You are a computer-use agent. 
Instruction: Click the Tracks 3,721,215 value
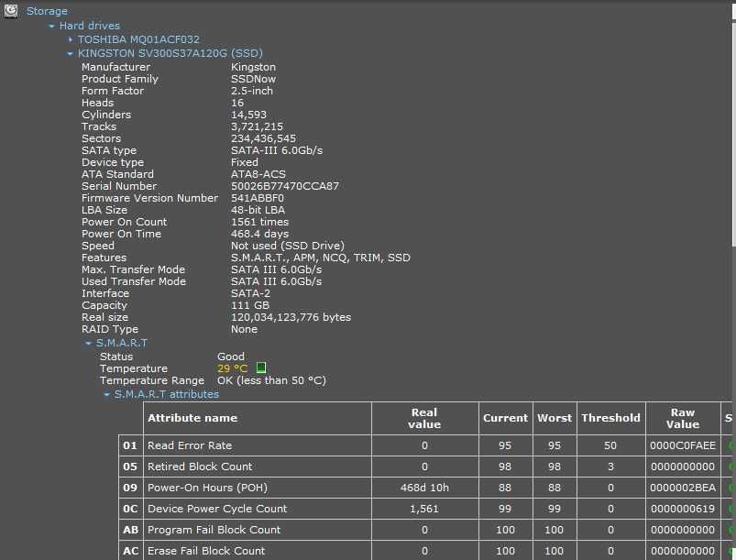pos(257,126)
